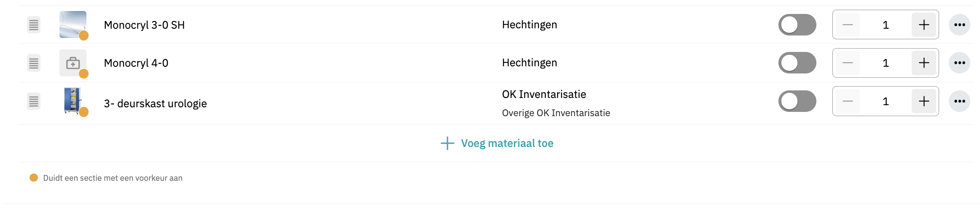The image size is (980, 212).
Task: Click Voeg materiaal toe link
Action: (x=497, y=144)
